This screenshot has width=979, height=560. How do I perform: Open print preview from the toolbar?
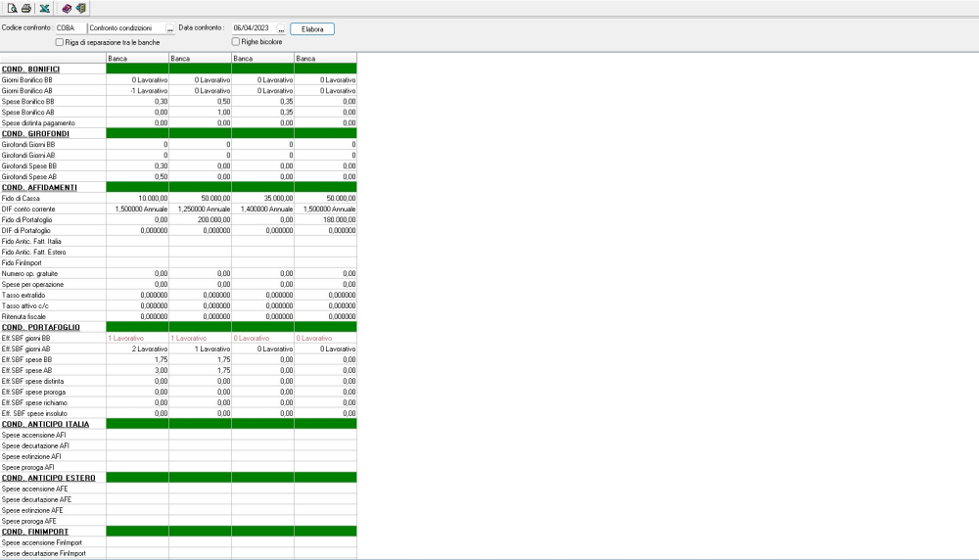click(x=13, y=8)
